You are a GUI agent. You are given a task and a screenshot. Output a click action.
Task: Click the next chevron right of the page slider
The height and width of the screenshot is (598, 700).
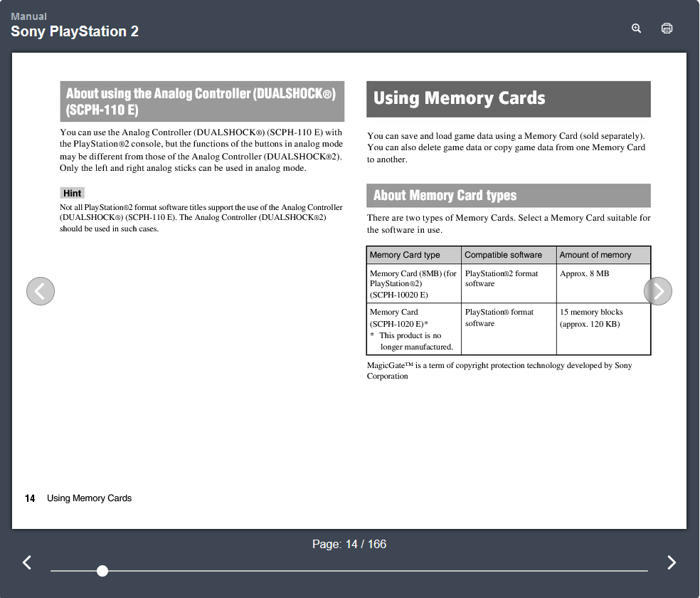coord(671,562)
